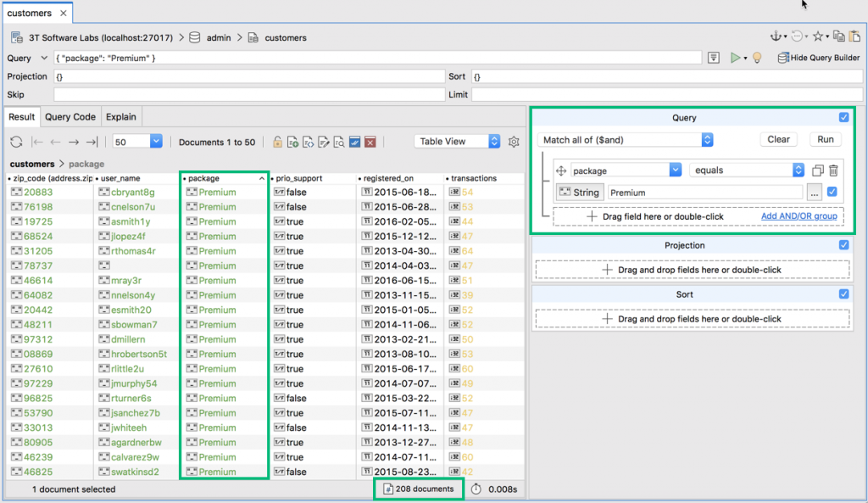Image resolution: width=868 pixels, height=503 pixels.
Task: Click the red delete document icon
Action: (x=370, y=142)
